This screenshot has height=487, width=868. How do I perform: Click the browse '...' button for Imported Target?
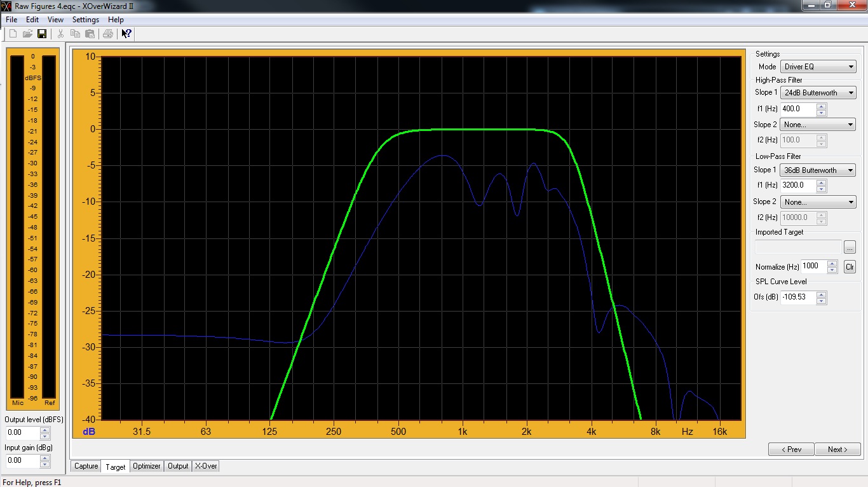coord(850,247)
